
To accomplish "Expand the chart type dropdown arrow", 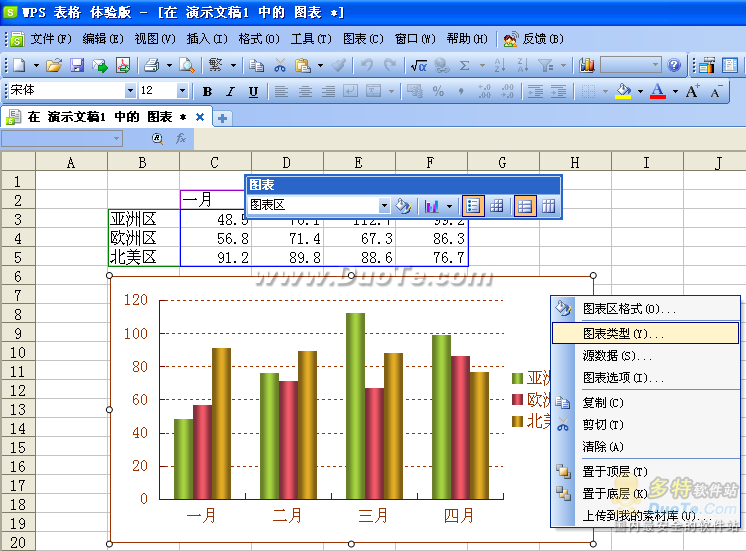I will pos(449,206).
